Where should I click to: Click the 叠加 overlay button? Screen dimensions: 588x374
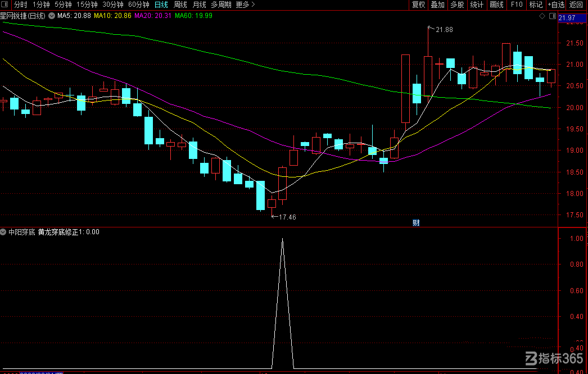[x=437, y=4]
